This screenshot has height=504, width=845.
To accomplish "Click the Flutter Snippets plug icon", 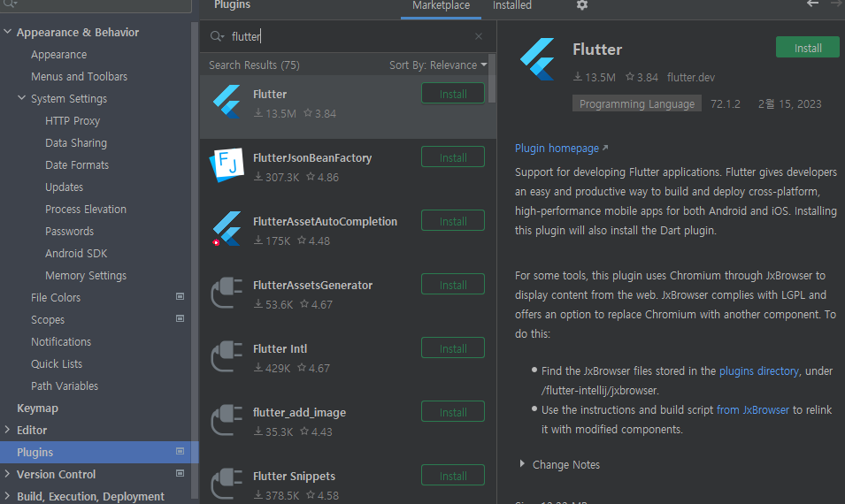I will tap(227, 483).
